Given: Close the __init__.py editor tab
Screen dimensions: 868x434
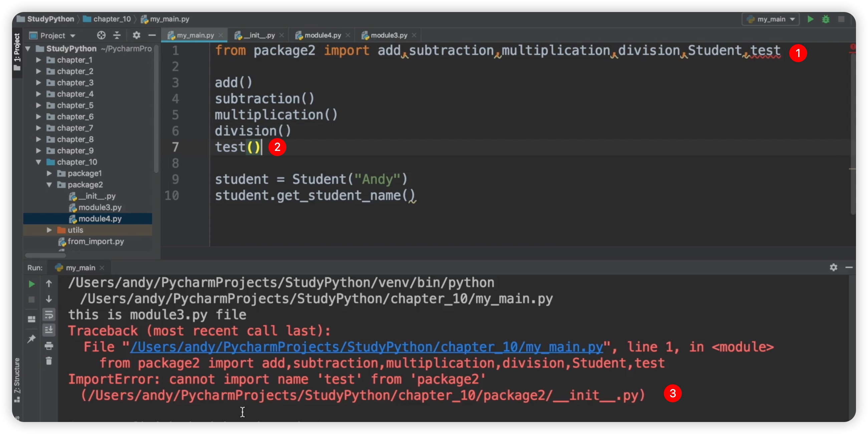Looking at the screenshot, I should click(281, 35).
